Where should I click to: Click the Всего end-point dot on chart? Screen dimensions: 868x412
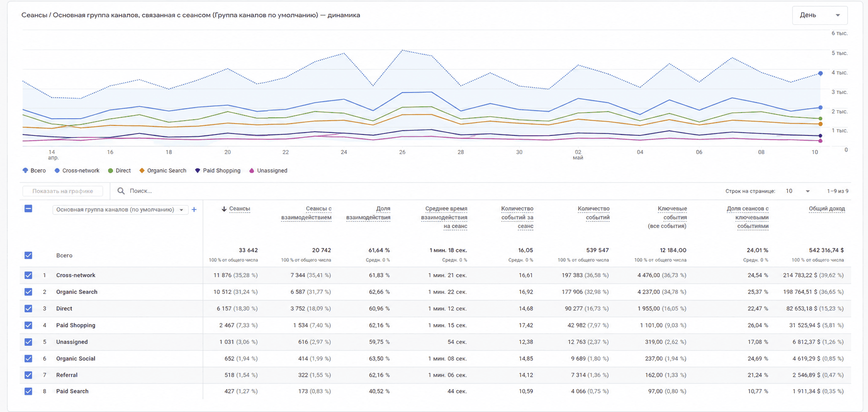[x=820, y=73]
